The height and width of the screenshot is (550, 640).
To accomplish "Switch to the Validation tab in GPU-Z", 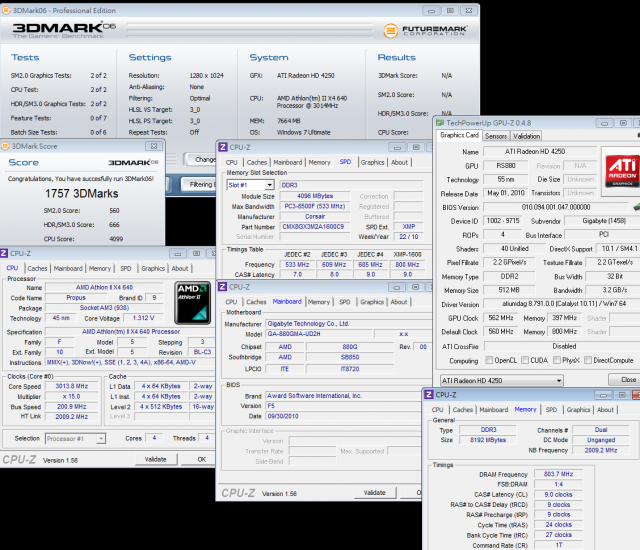I will point(526,136).
